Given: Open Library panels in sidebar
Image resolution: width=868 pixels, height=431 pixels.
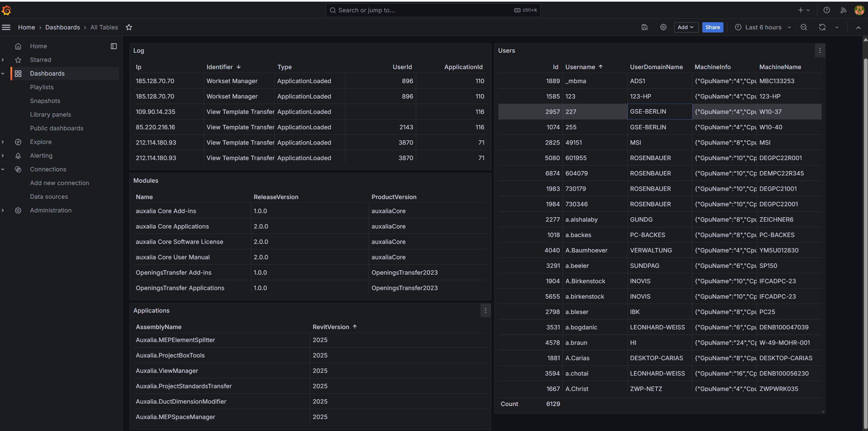Looking at the screenshot, I should click(51, 115).
